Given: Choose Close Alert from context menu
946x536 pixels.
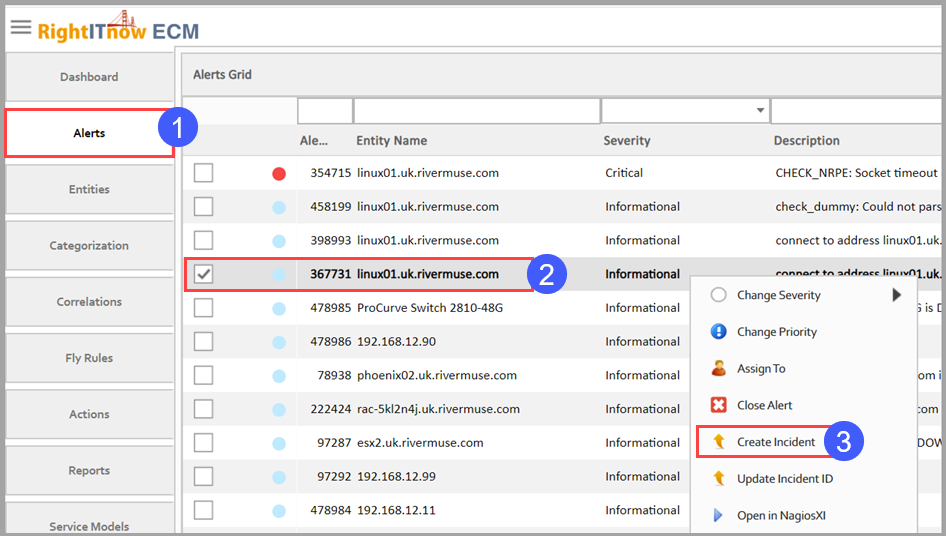Looking at the screenshot, I should point(764,406).
